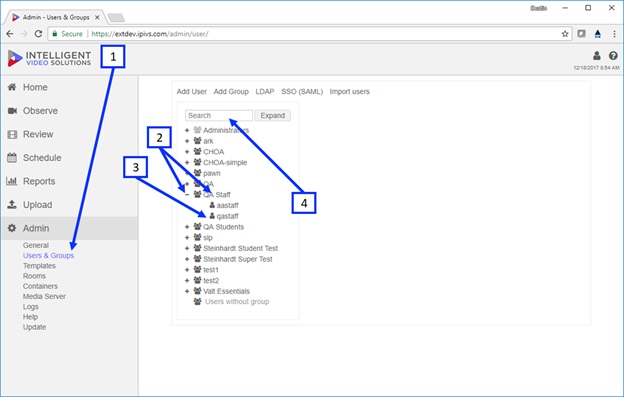The height and width of the screenshot is (397, 624).
Task: Click the Reports chart icon
Action: [12, 181]
